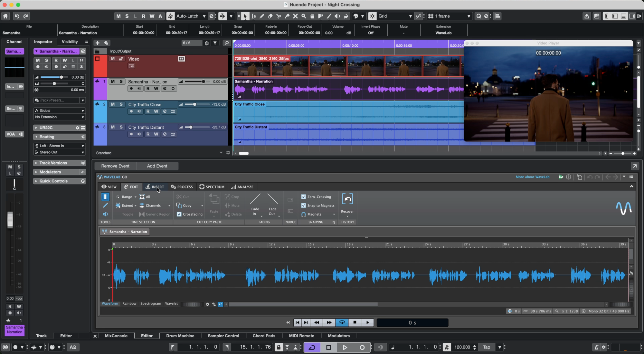
Task: Click the City Traffic Close volume slider
Action: 194,104
